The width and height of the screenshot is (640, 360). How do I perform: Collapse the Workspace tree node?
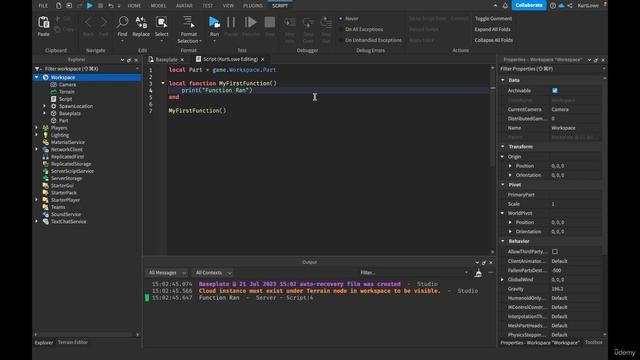point(37,77)
